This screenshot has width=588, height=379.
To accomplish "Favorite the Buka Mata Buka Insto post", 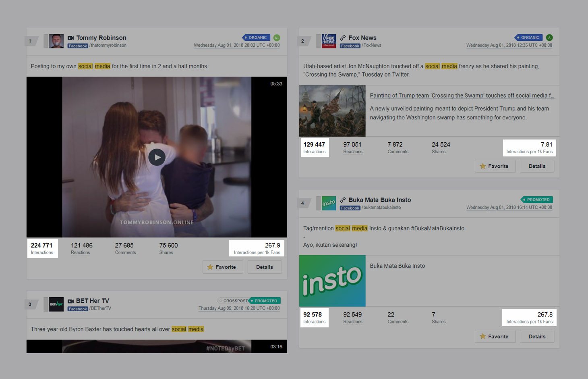I will coord(495,336).
